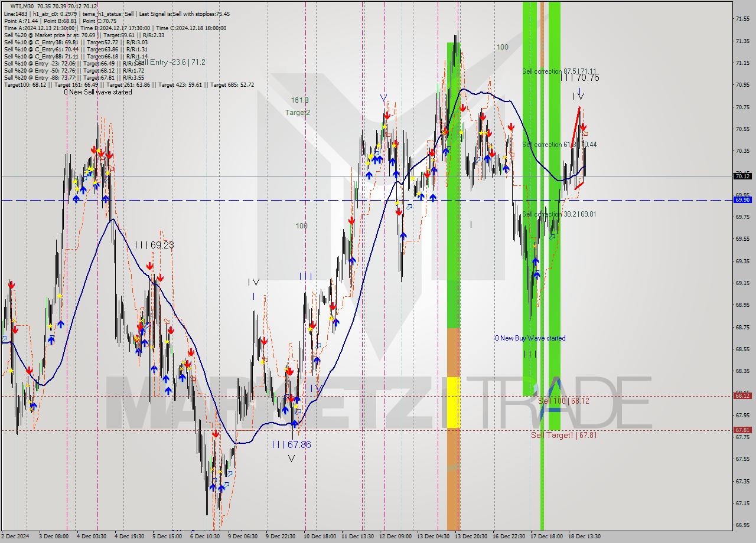Viewport: 756px width, 543px height.
Task: Select the 66.95 price axis value
Action: (744, 525)
